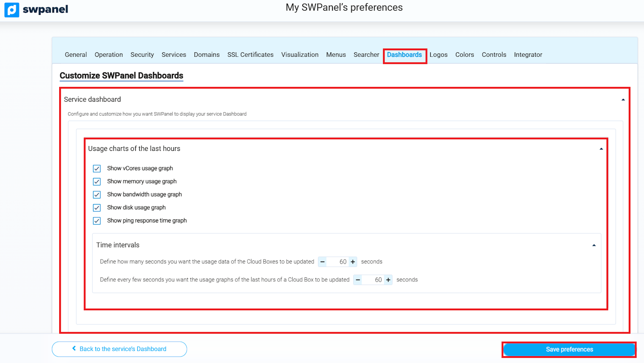Toggle Show disk usage graph checkbox
This screenshot has height=363, width=644.
point(97,208)
